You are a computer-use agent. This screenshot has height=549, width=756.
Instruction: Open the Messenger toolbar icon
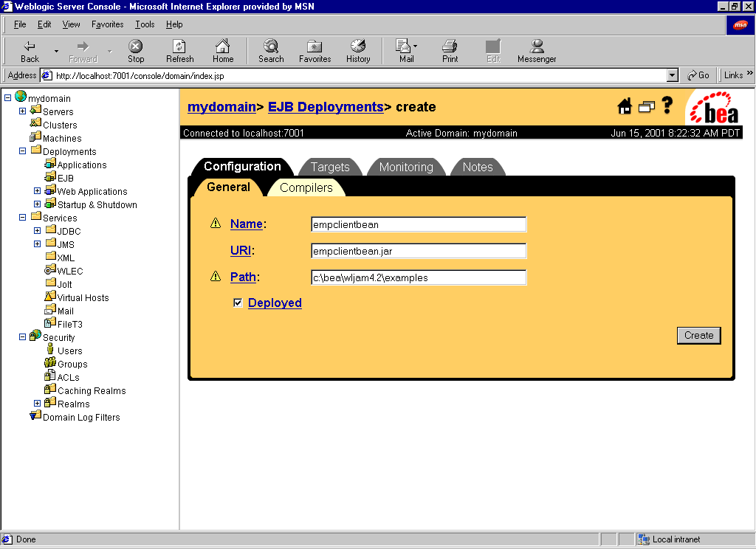[x=537, y=51]
